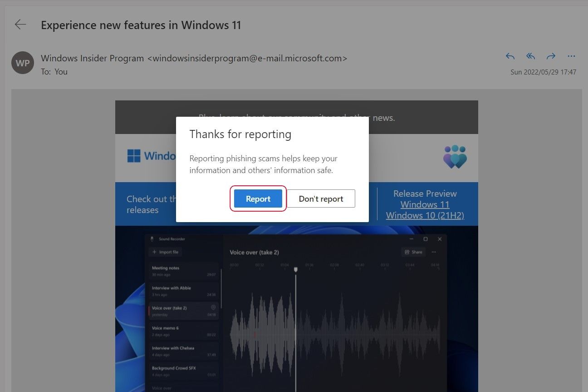Click the 'Release Preview' heading text
588x392 pixels.
(425, 194)
